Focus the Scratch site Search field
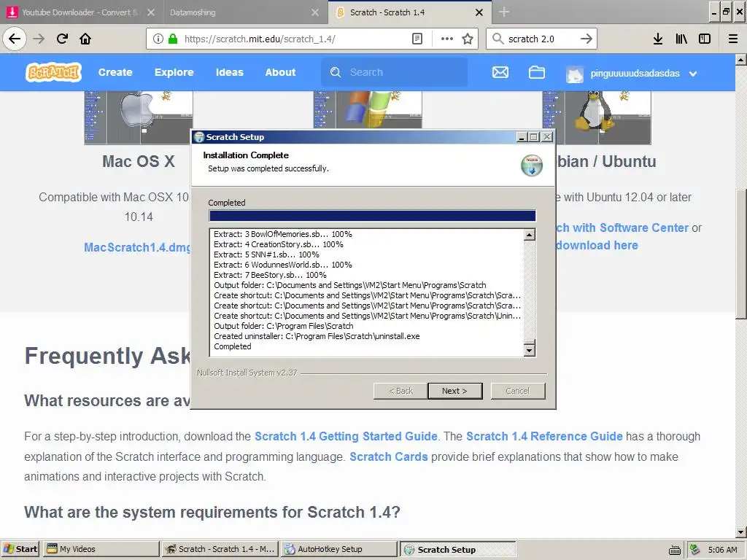 coord(394,72)
